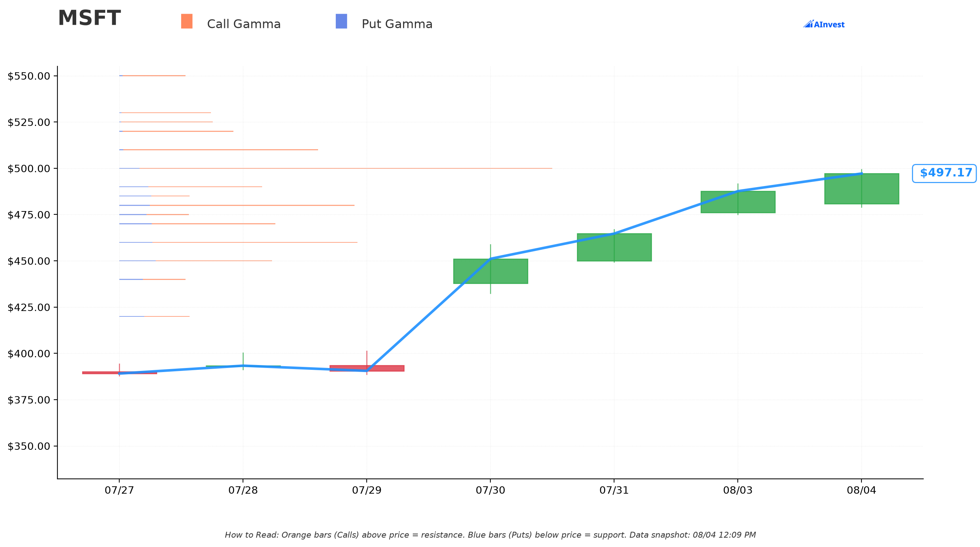Click the orange Call Gamma legend swatch

tap(187, 21)
